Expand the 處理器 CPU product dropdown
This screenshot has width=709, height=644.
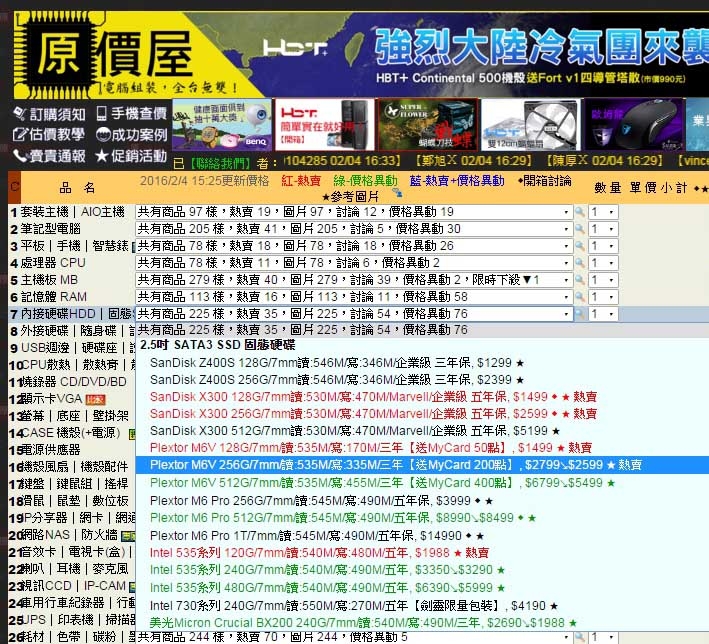pyautogui.click(x=354, y=263)
